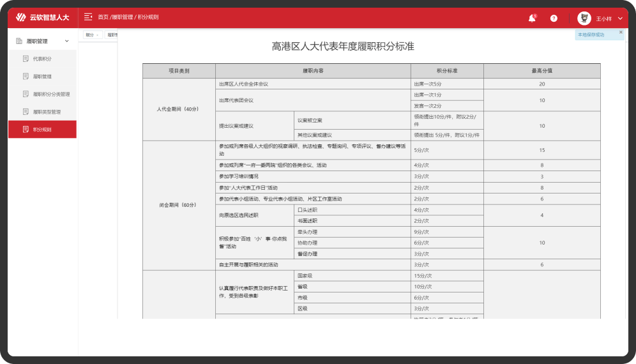Click the 履职管理 building icon in sidebar
Image resolution: width=636 pixels, height=364 pixels.
pyautogui.click(x=19, y=42)
